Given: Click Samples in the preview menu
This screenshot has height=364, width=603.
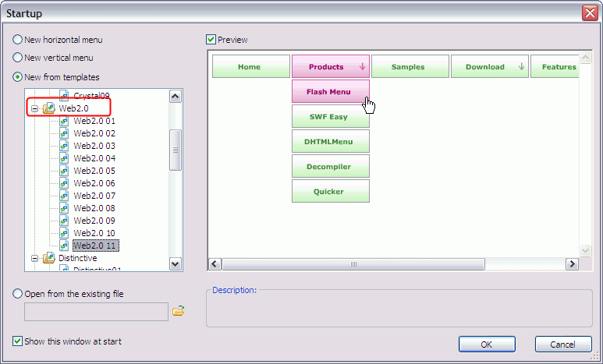Looking at the screenshot, I should 410,66.
